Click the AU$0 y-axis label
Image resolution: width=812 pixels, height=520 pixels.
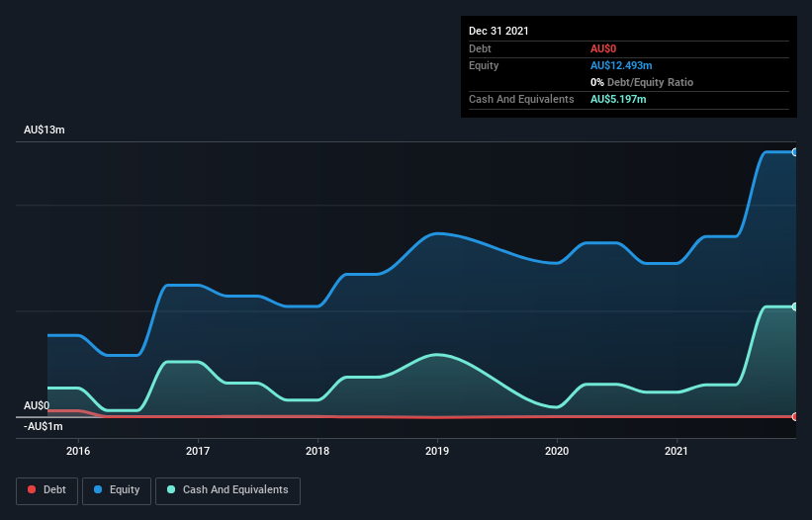click(x=37, y=405)
